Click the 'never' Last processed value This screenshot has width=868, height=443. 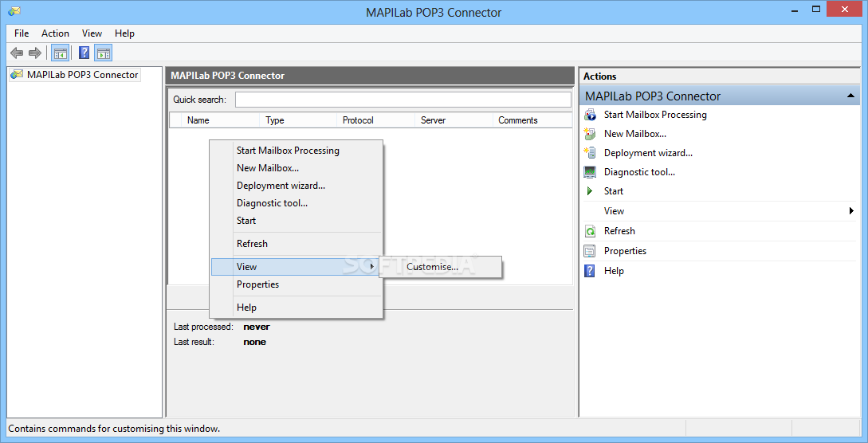pyautogui.click(x=257, y=327)
